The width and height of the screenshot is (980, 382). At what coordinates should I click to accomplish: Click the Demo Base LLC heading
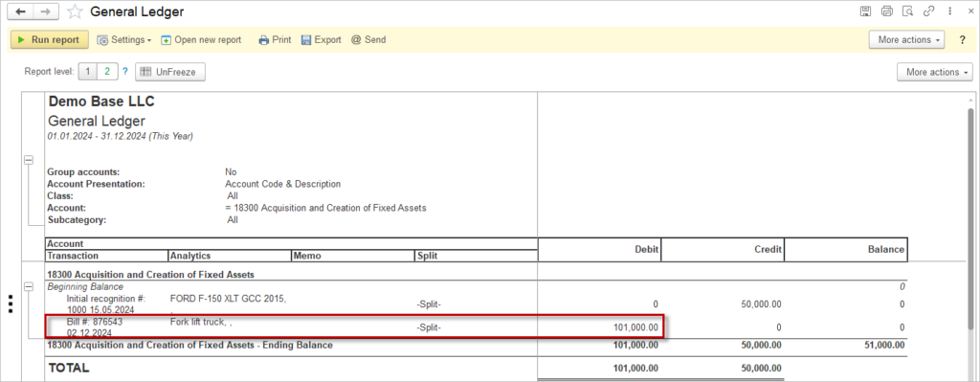[101, 101]
